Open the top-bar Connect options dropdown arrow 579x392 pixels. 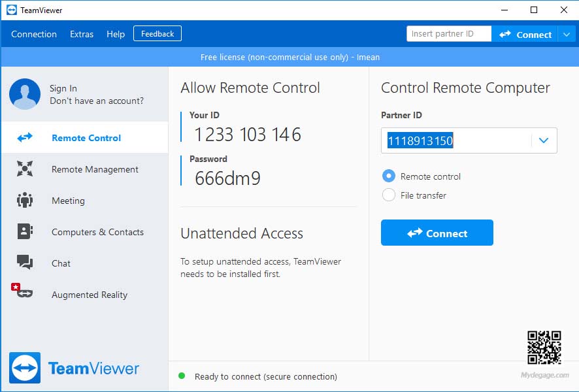[567, 35]
